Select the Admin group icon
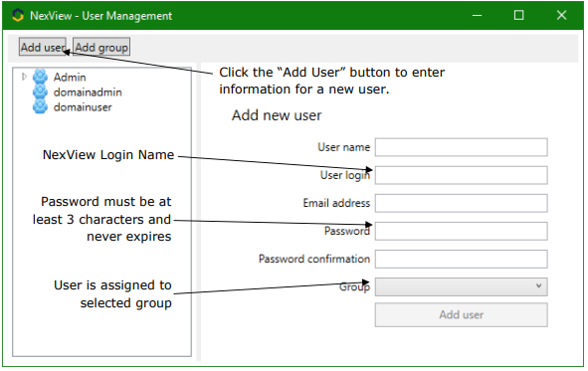The image size is (588, 371). coord(40,77)
